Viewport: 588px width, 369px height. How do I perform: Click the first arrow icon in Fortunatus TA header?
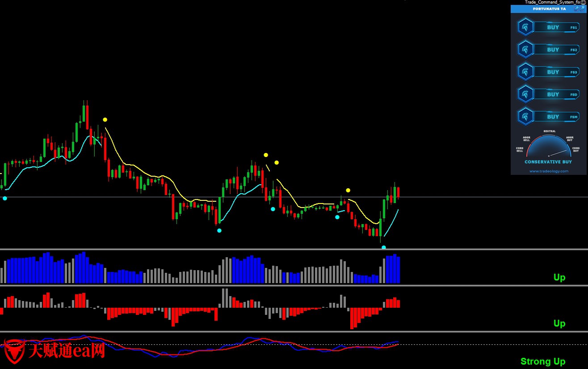point(576,8)
